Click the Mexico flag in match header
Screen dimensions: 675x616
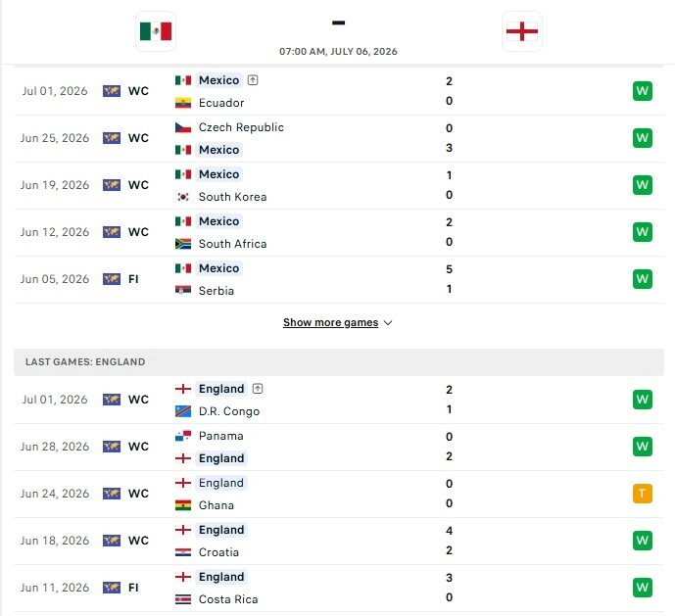pyautogui.click(x=156, y=31)
